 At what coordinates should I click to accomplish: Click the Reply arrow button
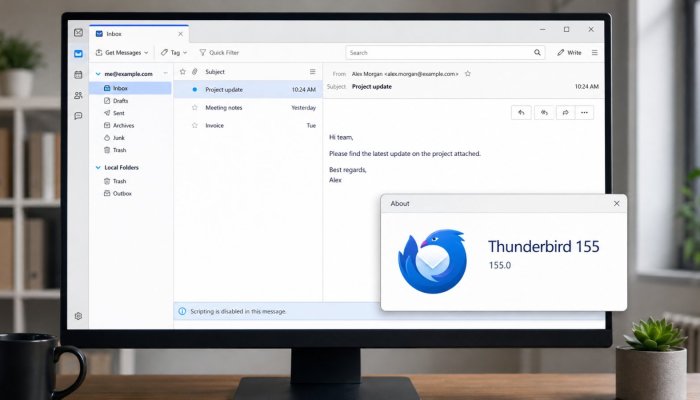coord(521,112)
